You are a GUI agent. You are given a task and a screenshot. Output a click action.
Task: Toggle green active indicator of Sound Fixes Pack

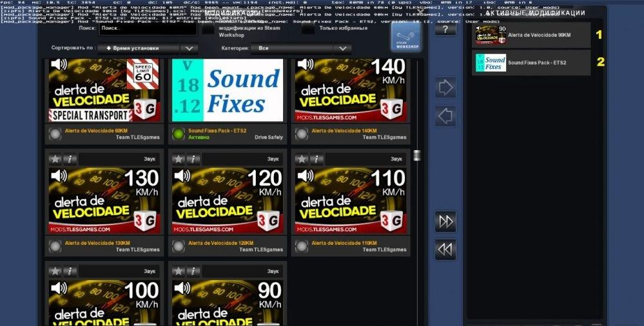(179, 134)
